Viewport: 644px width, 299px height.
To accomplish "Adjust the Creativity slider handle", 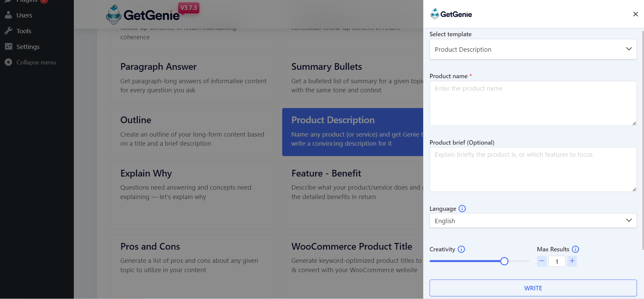I will (x=504, y=261).
